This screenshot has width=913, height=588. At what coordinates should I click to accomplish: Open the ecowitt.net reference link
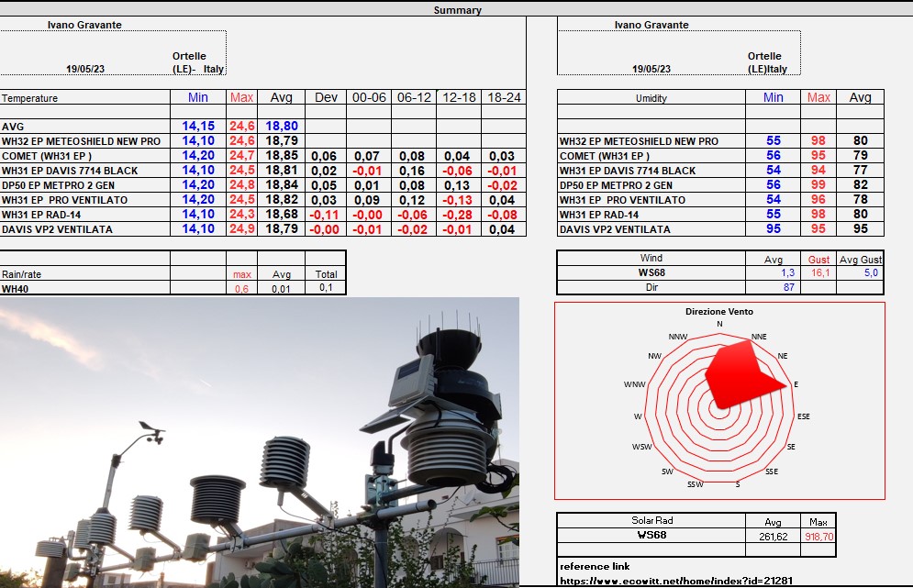676,581
